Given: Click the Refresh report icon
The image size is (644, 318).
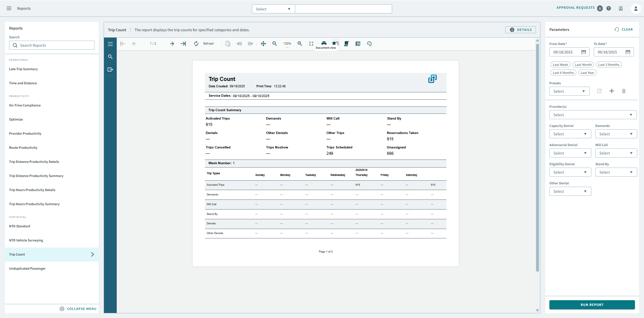Looking at the screenshot, I should coord(196,44).
